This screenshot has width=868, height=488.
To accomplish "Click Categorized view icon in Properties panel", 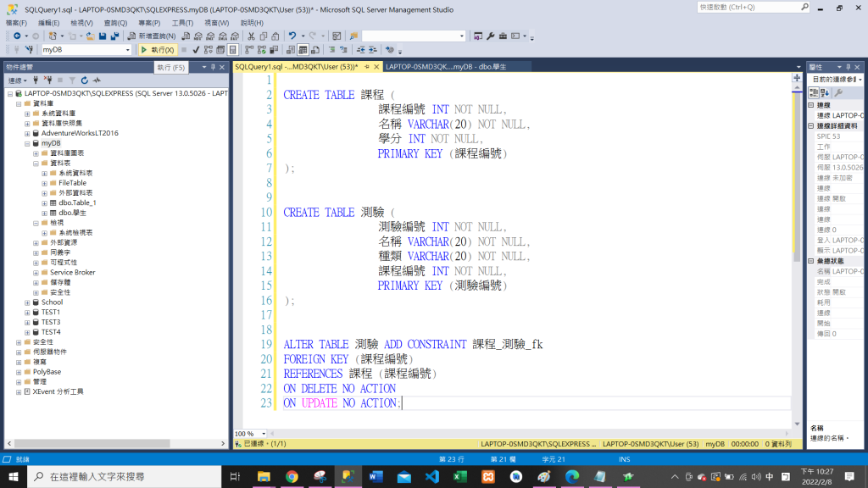I will [814, 93].
